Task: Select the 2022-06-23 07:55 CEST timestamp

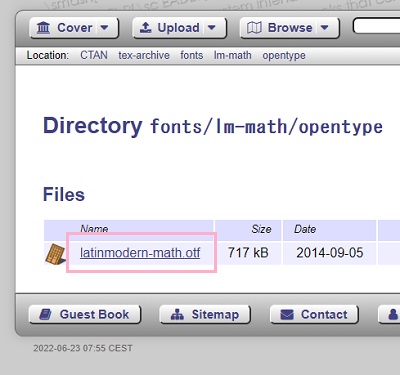Action: tap(83, 348)
